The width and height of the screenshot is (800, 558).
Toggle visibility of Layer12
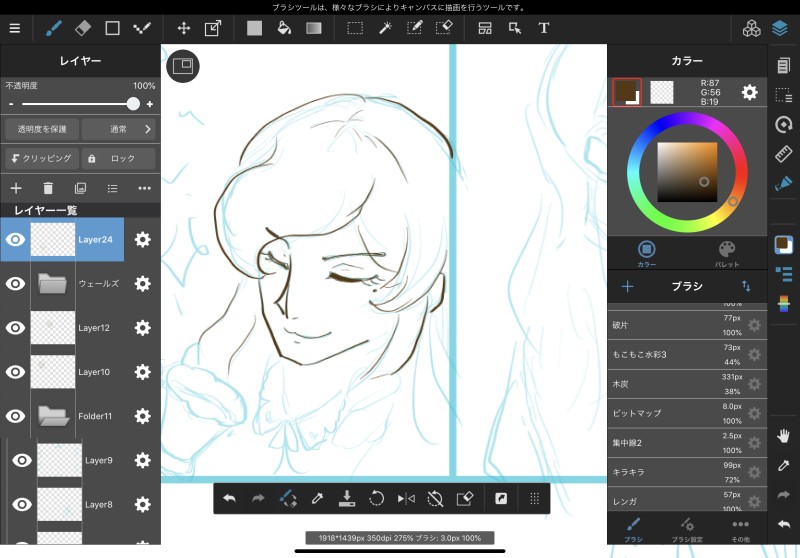pos(15,327)
